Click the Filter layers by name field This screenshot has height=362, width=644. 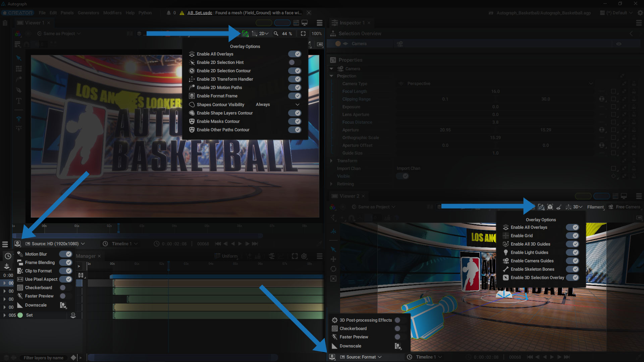44,358
